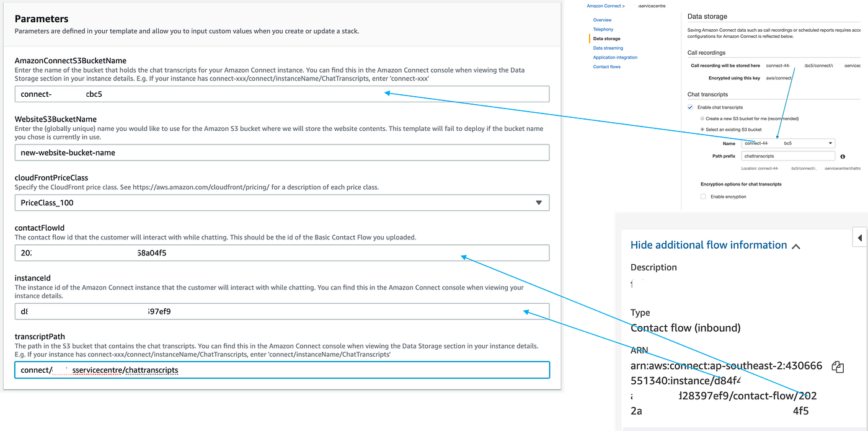Click the Parameters section heading
Image resolution: width=868 pixels, height=431 pixels.
click(42, 19)
